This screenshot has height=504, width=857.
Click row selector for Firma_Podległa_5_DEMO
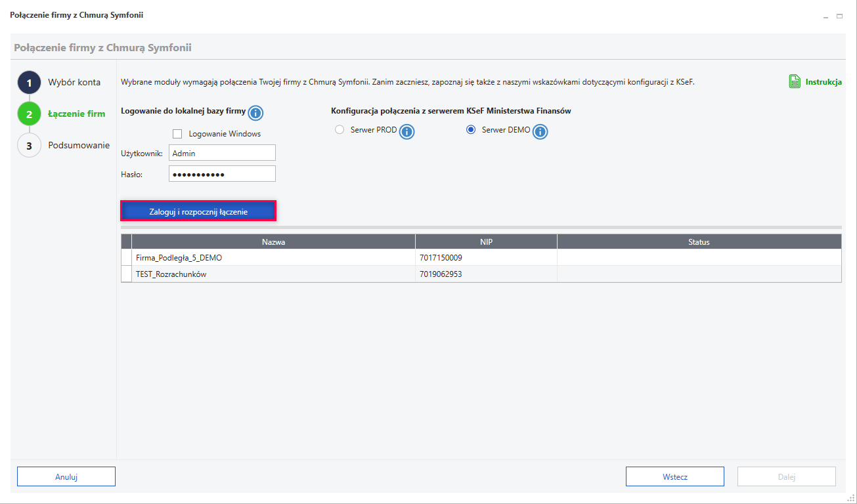pyautogui.click(x=127, y=258)
